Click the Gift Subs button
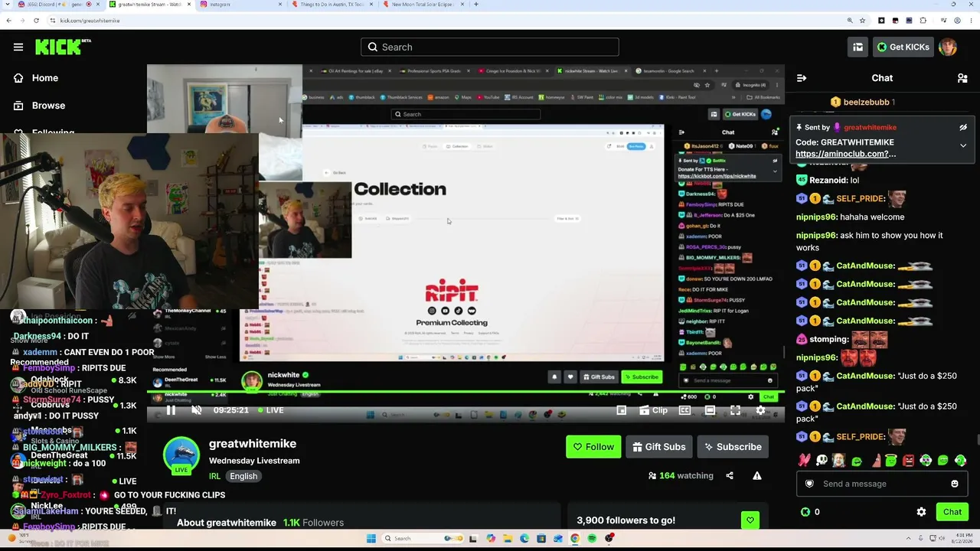 pyautogui.click(x=658, y=447)
